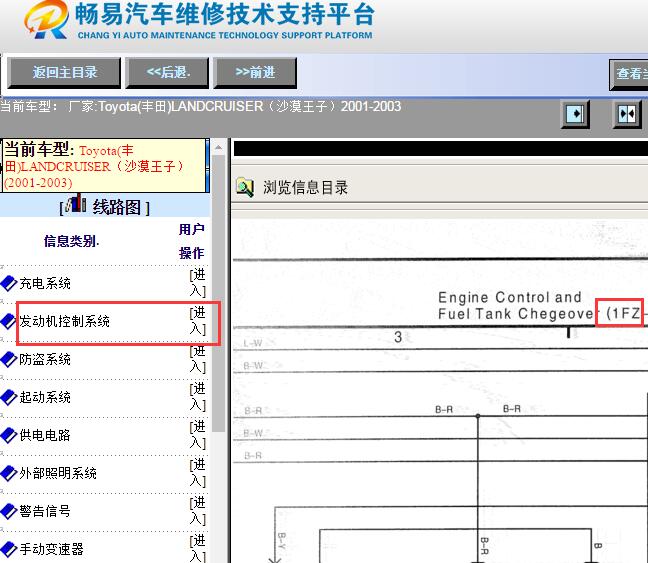This screenshot has width=648, height=563.
Task: Select the 起动系统 list row text
Action: (x=45, y=397)
